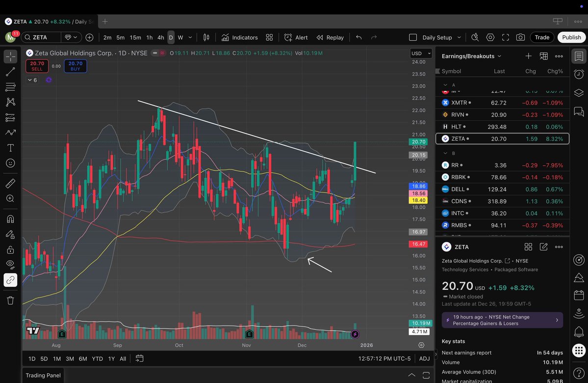Open the forecasting and measurement tools
Screen dimensions: 588x383
[10, 117]
